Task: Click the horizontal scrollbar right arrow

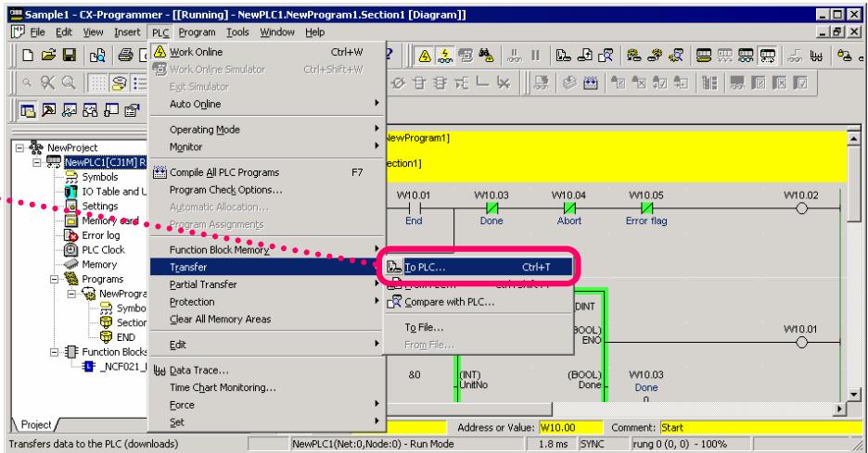Action: click(840, 409)
